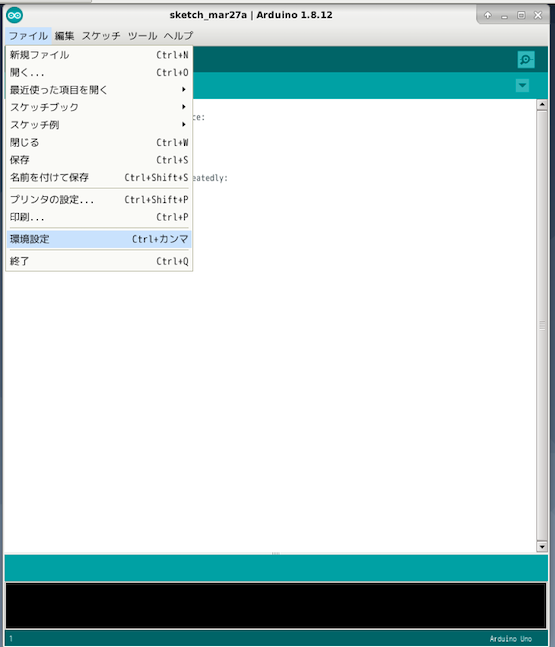Choose 保存 from the menu

[x=99, y=160]
